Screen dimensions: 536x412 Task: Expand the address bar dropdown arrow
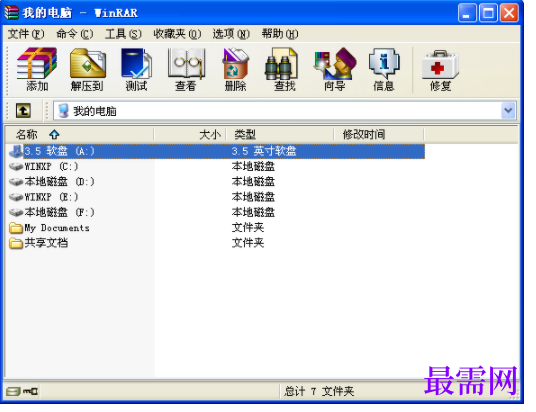point(508,111)
